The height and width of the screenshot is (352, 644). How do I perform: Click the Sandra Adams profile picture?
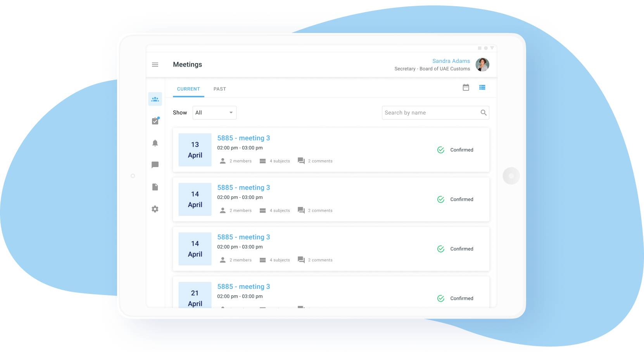click(x=482, y=65)
